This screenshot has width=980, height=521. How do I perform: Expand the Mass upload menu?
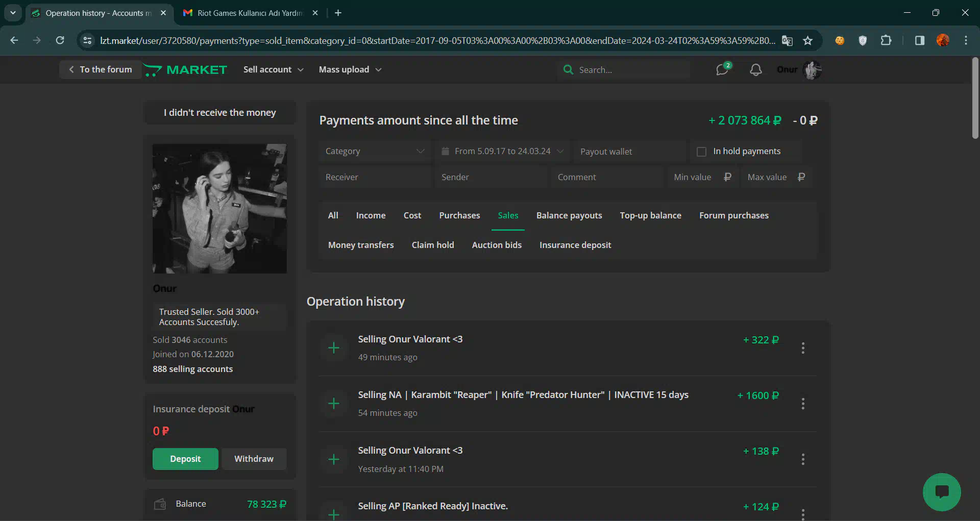(350, 69)
